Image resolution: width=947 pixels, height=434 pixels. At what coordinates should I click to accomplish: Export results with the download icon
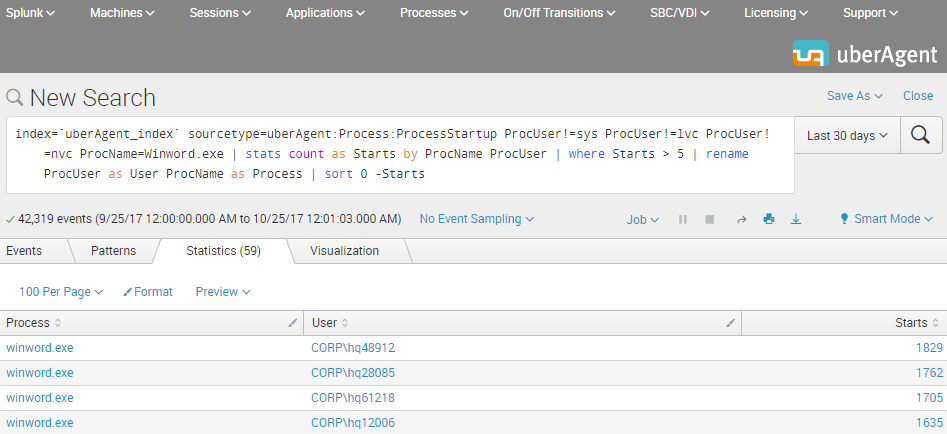[x=796, y=219]
